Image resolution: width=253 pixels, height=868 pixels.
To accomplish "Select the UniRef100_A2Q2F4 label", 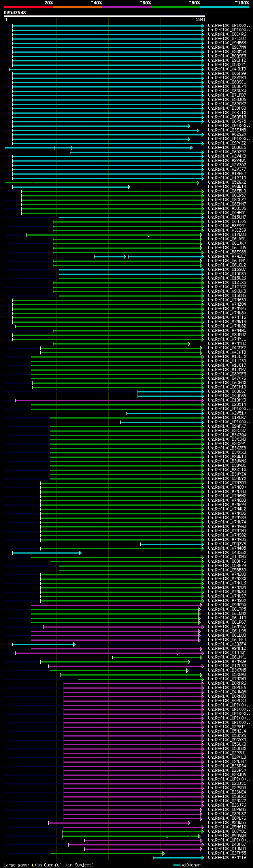I will [x=227, y=644].
